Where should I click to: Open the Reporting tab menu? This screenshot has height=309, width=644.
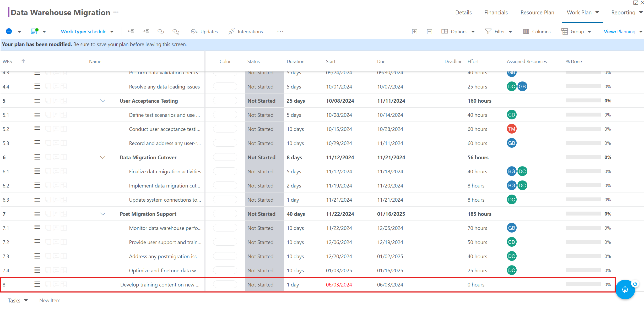pyautogui.click(x=627, y=13)
